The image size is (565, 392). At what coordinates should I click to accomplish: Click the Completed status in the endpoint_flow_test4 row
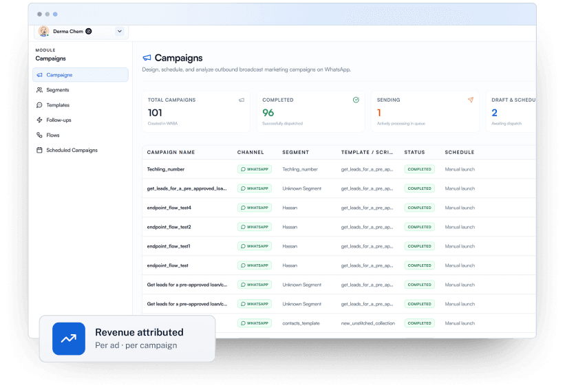[x=419, y=208]
